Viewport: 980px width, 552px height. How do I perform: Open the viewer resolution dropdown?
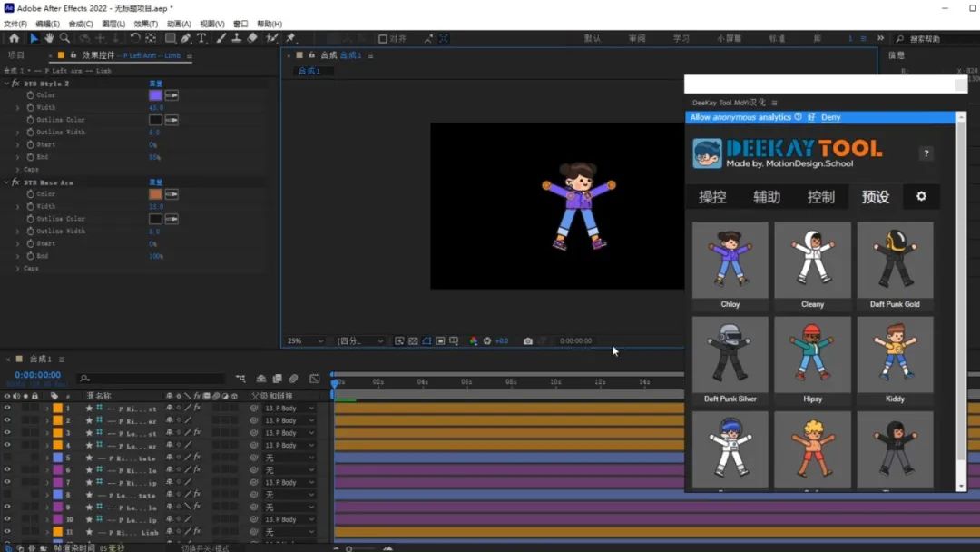(x=360, y=340)
